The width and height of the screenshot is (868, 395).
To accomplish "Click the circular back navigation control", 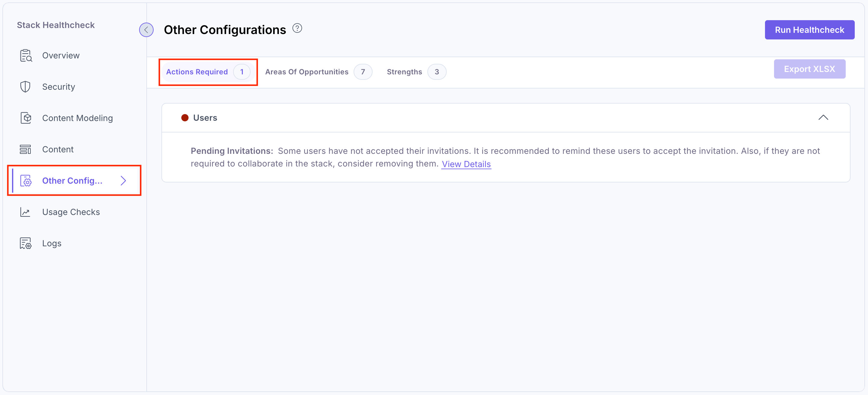I will point(146,30).
